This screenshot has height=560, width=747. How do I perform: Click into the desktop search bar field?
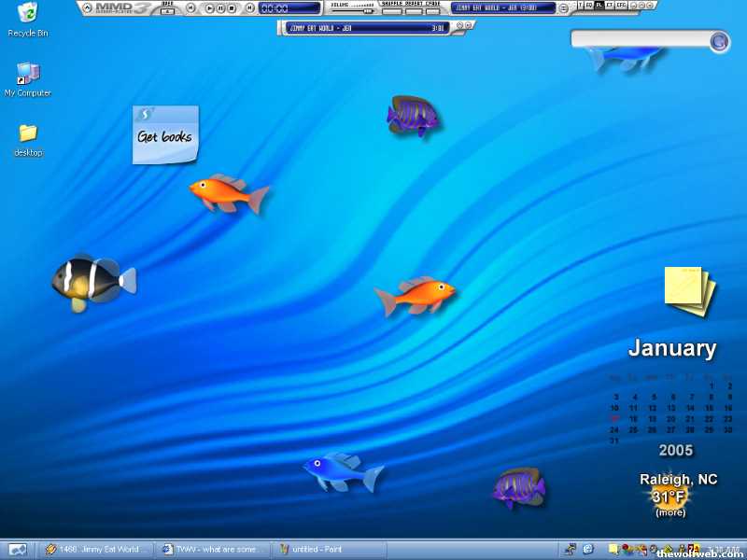coord(641,39)
